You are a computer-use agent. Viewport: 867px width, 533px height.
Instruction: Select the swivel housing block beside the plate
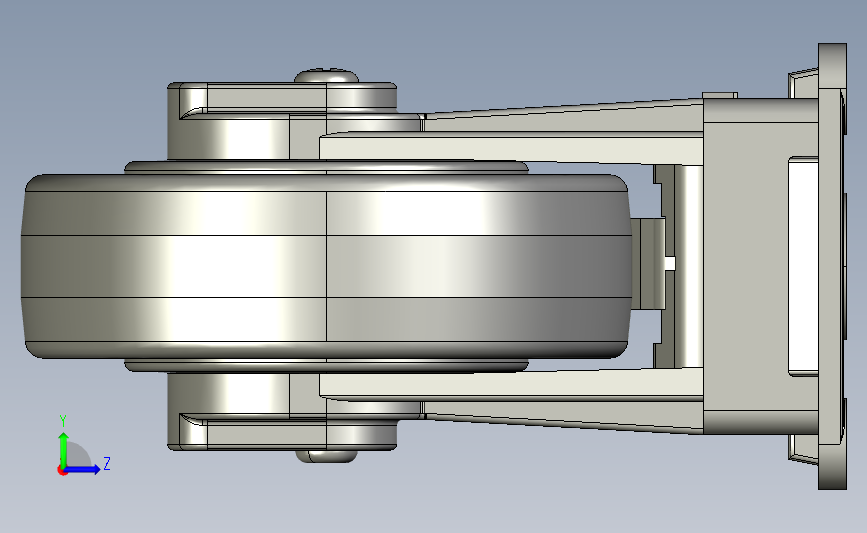(x=760, y=265)
